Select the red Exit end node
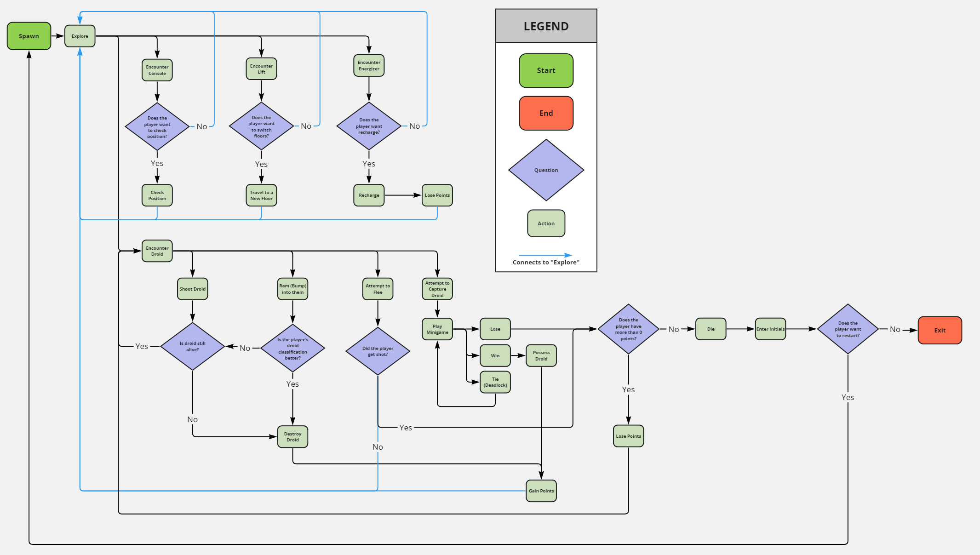 pyautogui.click(x=940, y=330)
